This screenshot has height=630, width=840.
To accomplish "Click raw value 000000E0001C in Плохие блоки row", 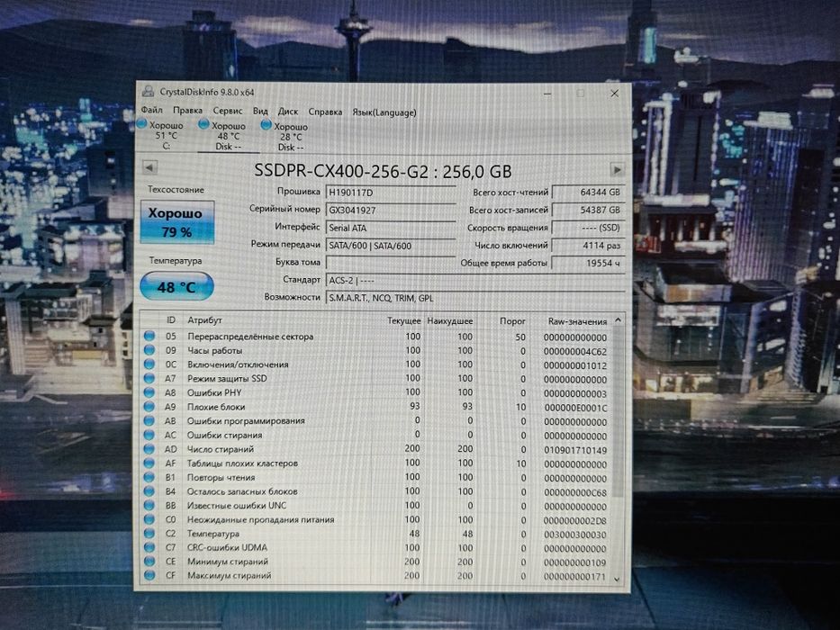I will (x=576, y=408).
